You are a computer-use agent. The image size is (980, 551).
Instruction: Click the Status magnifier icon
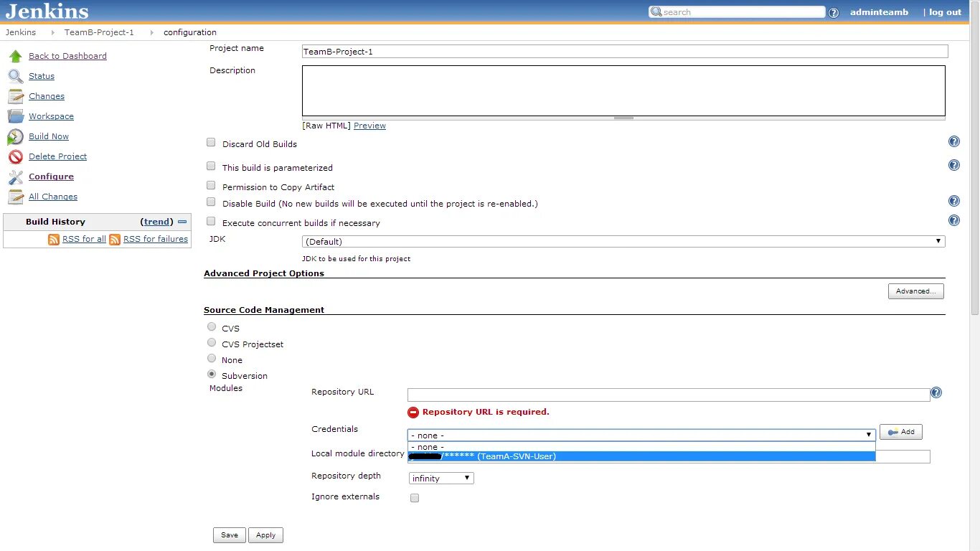pos(16,76)
